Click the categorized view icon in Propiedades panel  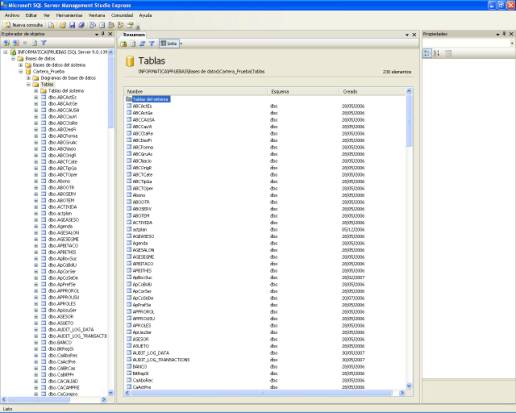[427, 53]
